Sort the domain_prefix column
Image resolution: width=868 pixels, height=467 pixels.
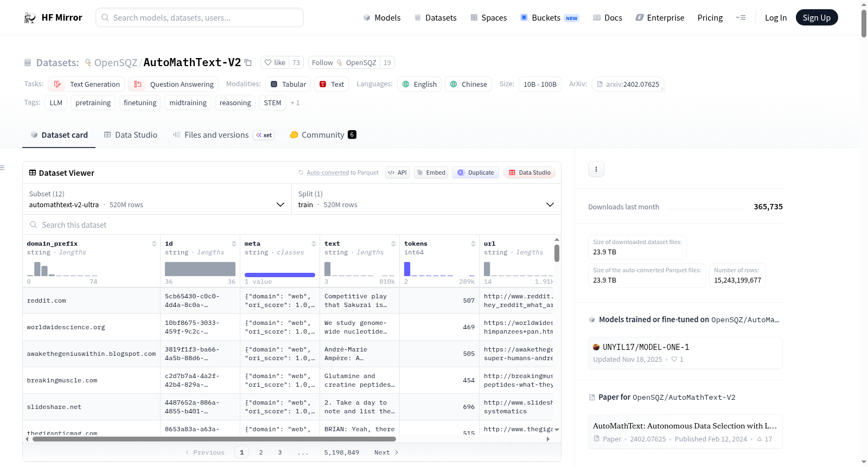(x=154, y=244)
